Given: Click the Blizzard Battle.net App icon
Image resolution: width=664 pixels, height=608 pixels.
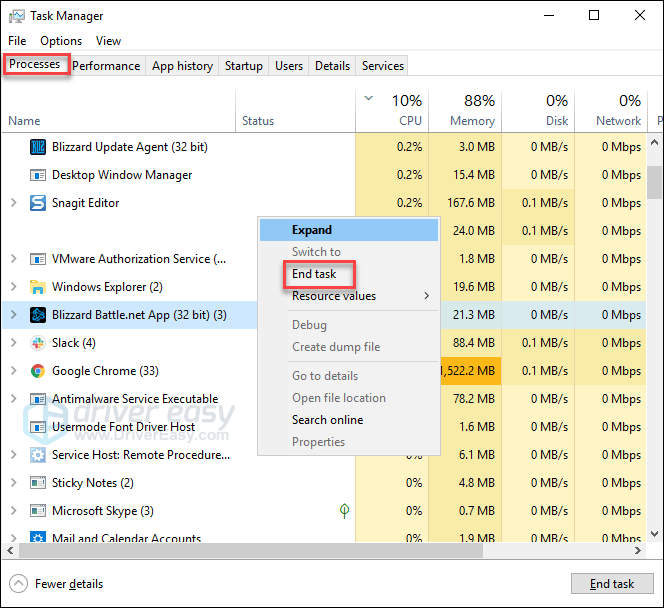Looking at the screenshot, I should coord(38,315).
